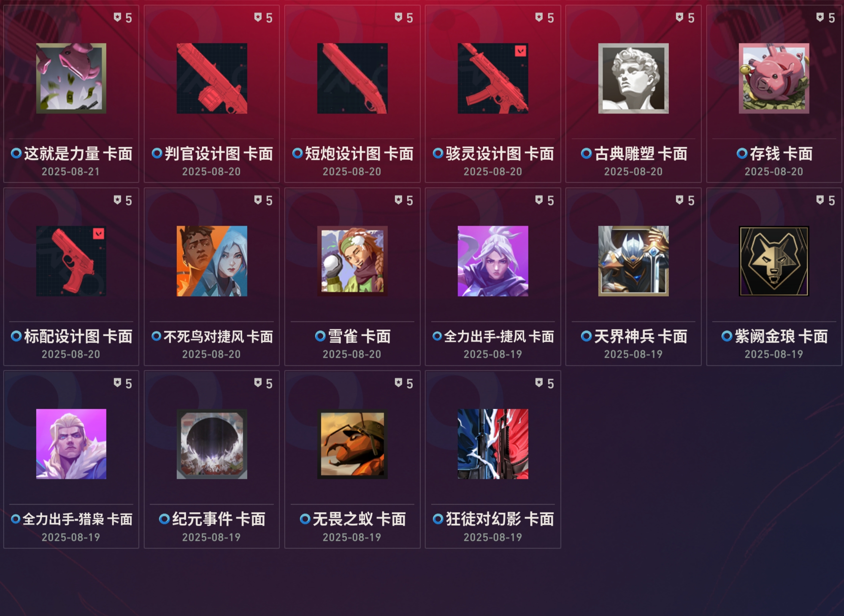Click the gold wolf emblem 紫阙金琅 card
This screenshot has height=616, width=844.
pyautogui.click(x=774, y=261)
